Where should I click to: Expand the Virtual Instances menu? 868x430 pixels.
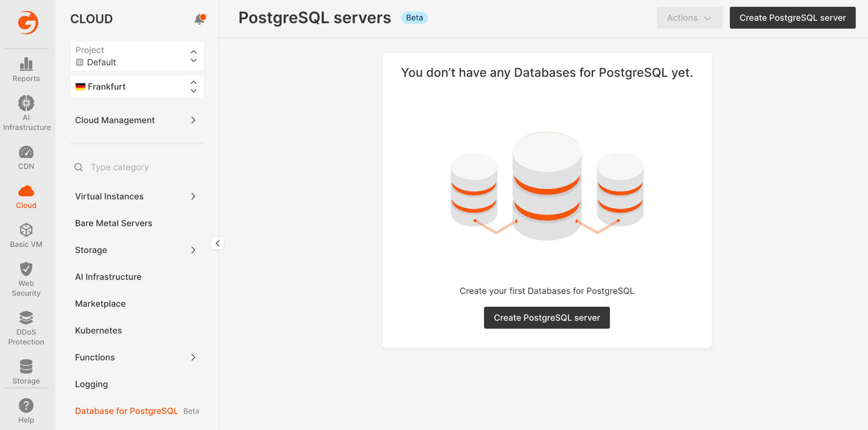pos(137,197)
